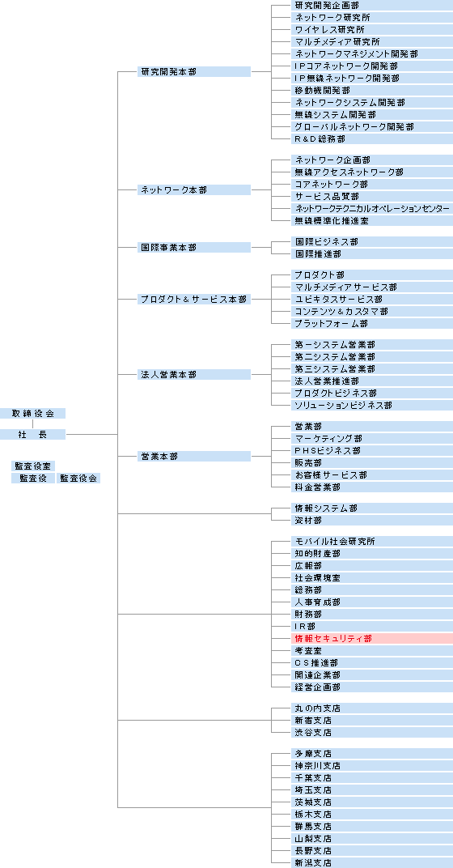Screen dimensions: 453x868
Task: Click the 国際事業本部 box
Action: coord(194,248)
